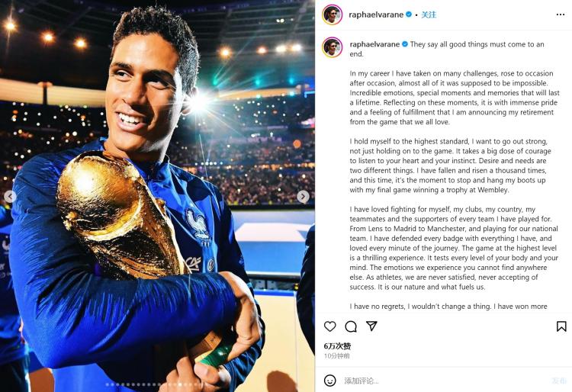Viewport: 572px width, 392px height.
Task: Click the 10分钟前 timestamp
Action: tap(337, 356)
